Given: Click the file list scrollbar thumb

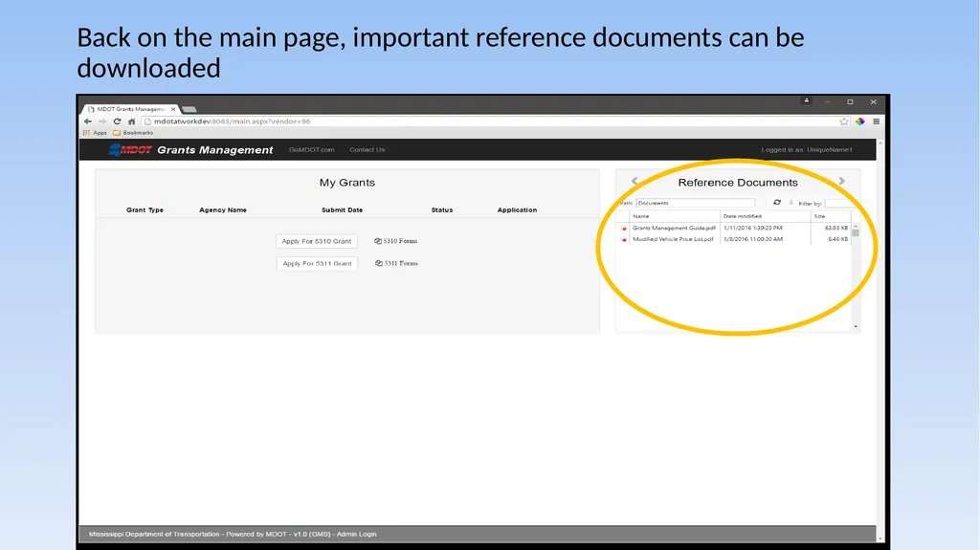Looking at the screenshot, I should (x=856, y=232).
